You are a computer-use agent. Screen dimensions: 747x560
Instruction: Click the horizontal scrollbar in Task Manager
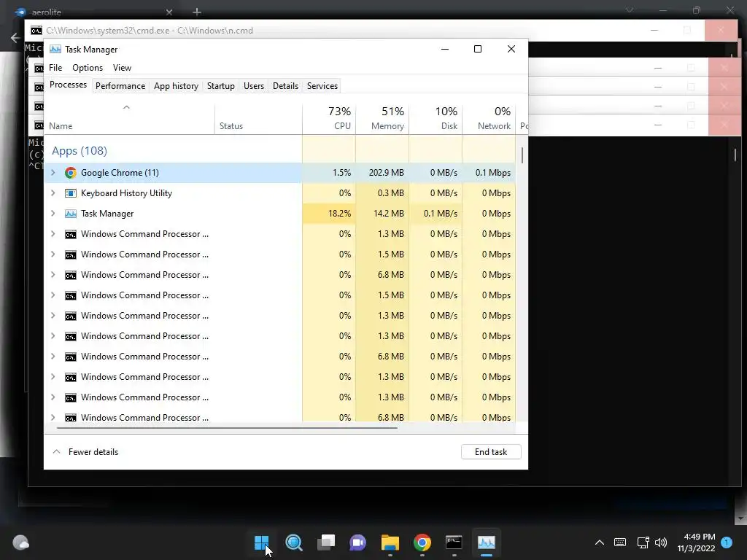point(227,427)
